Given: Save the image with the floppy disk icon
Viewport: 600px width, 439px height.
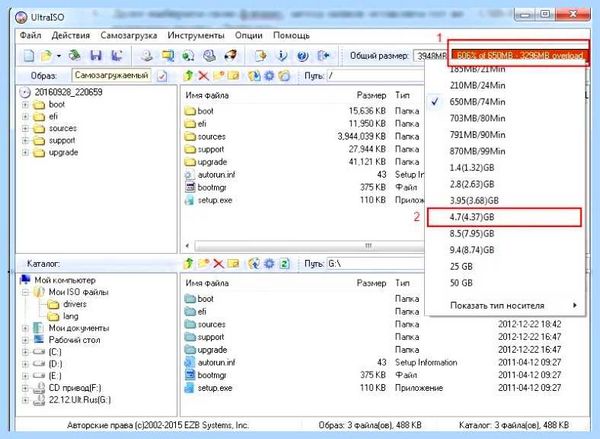Looking at the screenshot, I should pos(96,56).
